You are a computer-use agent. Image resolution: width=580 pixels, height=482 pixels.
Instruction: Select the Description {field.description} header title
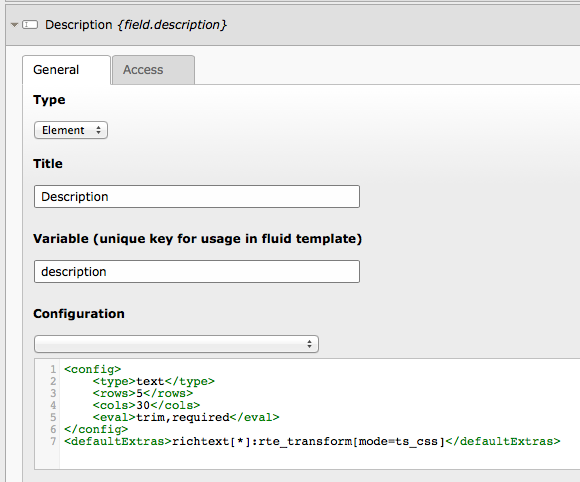[136, 25]
